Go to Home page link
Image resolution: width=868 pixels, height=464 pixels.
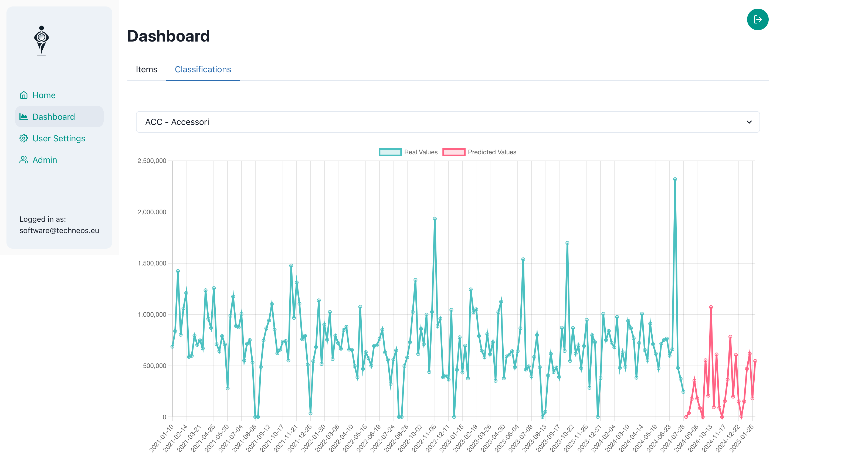pyautogui.click(x=44, y=95)
